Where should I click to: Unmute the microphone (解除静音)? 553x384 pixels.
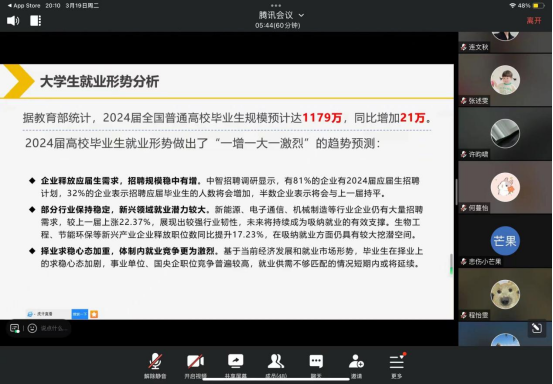click(155, 366)
